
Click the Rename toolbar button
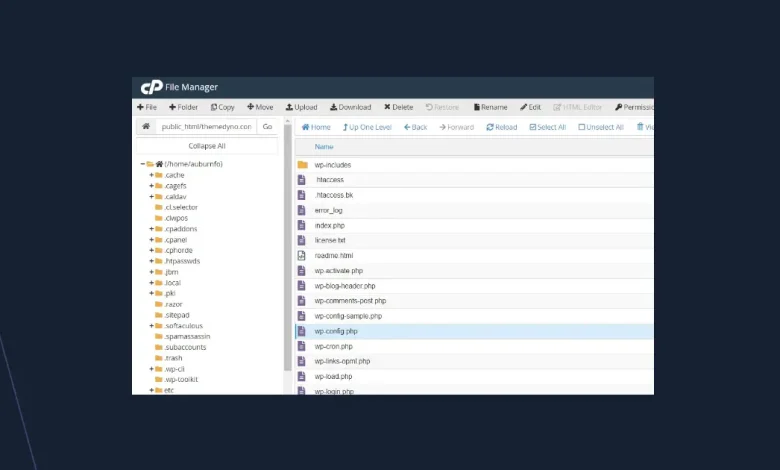(490, 107)
